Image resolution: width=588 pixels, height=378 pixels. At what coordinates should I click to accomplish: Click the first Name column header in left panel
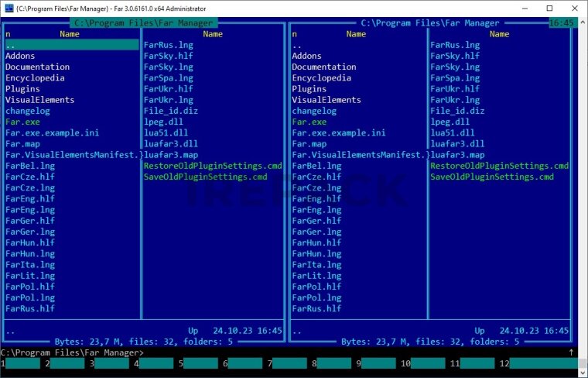pos(70,34)
